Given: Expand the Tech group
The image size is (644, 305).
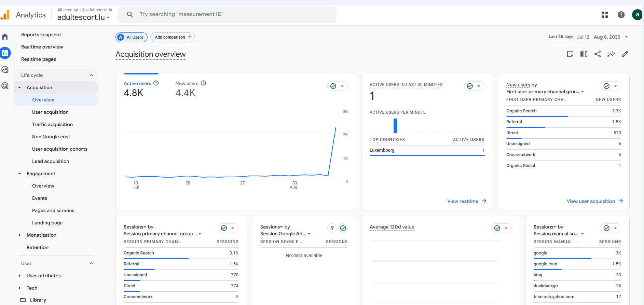Looking at the screenshot, I should 19,288.
